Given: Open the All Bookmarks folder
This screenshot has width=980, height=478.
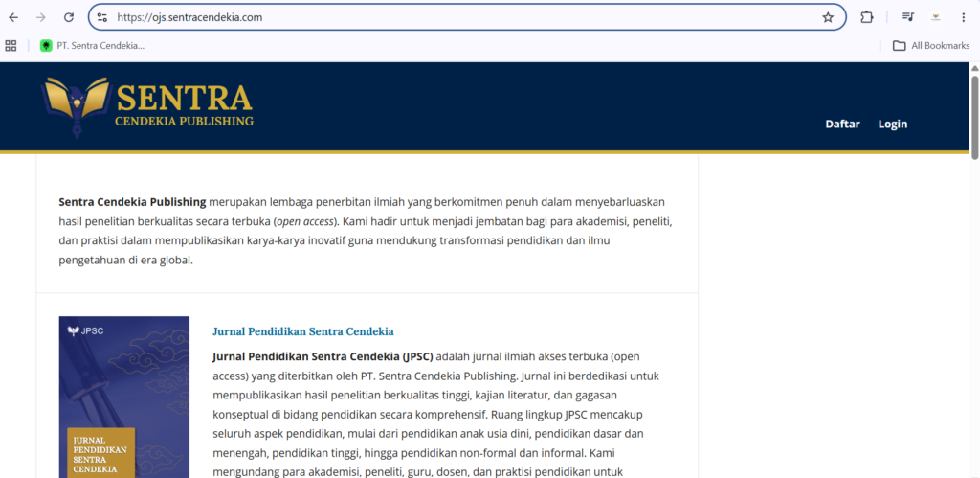Looking at the screenshot, I should pos(931,46).
